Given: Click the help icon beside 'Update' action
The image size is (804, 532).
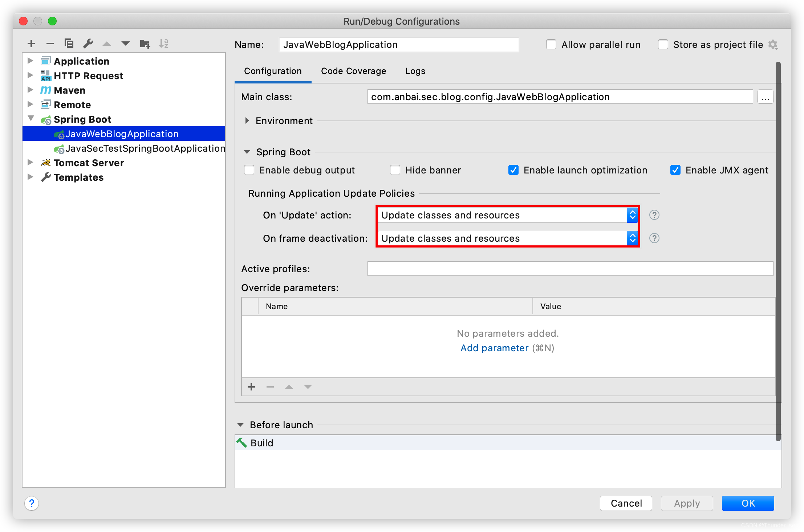Looking at the screenshot, I should coord(654,215).
